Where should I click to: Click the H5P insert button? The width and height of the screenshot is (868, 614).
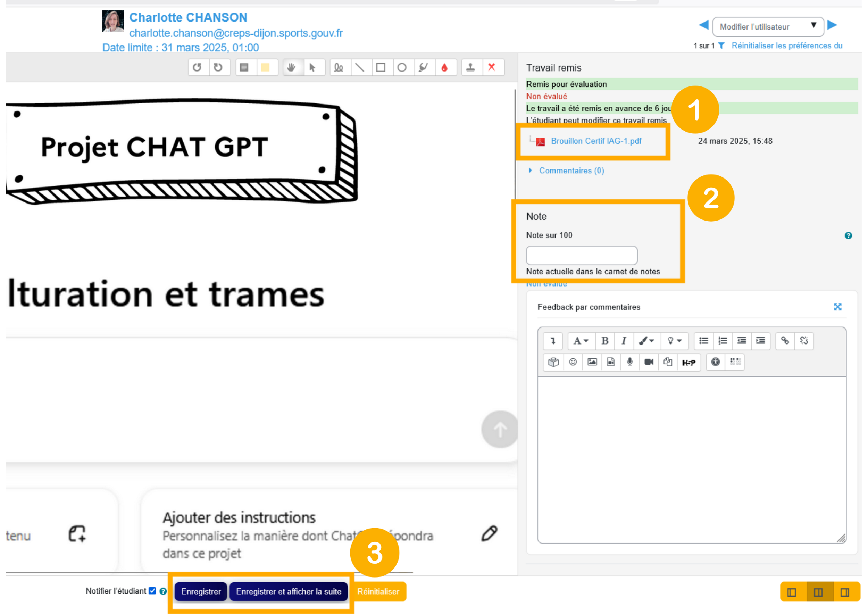[x=689, y=363]
